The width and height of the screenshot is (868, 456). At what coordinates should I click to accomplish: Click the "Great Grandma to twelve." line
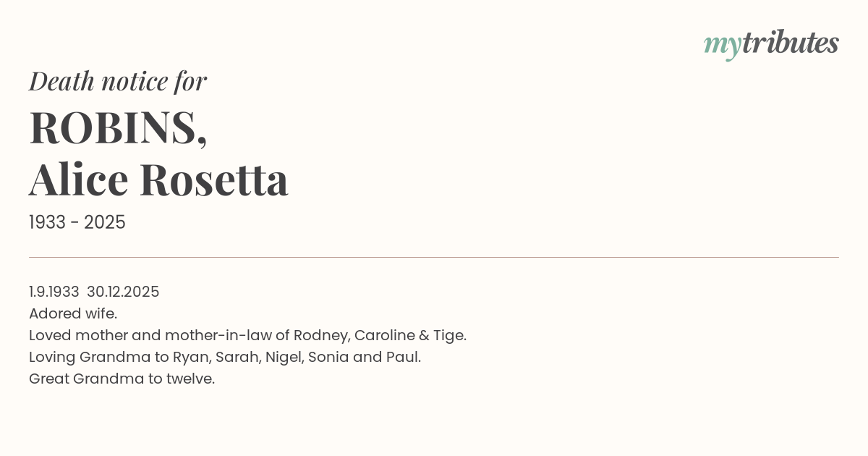(122, 379)
